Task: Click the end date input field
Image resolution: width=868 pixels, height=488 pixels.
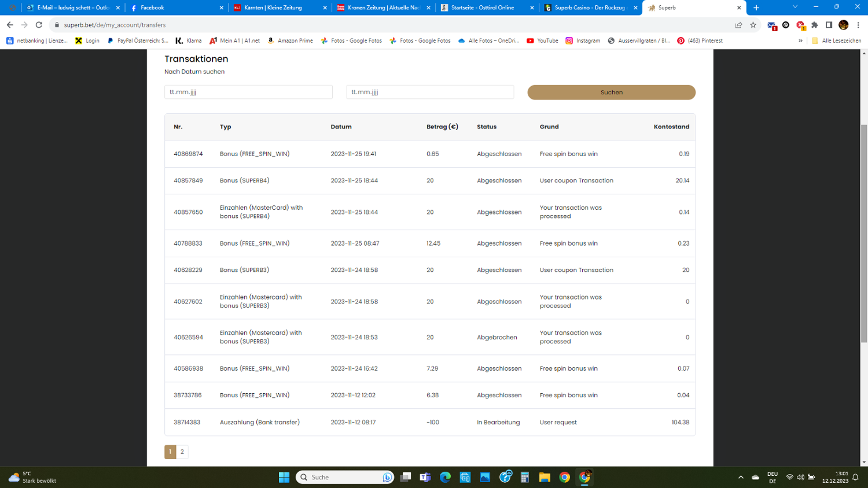Action: [x=429, y=92]
